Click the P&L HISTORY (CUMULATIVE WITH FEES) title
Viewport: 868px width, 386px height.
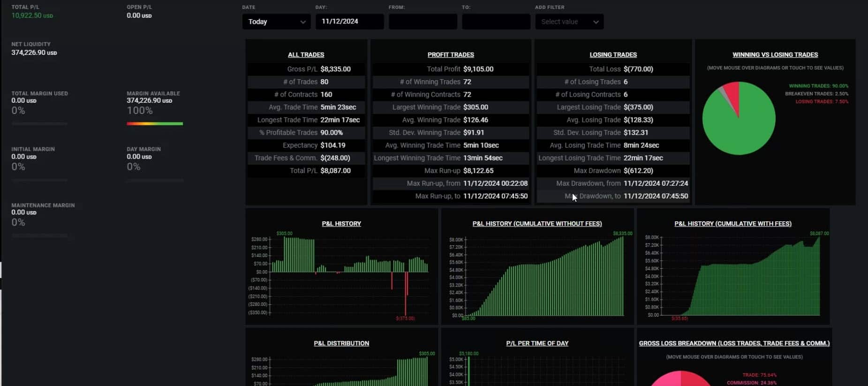coord(733,224)
